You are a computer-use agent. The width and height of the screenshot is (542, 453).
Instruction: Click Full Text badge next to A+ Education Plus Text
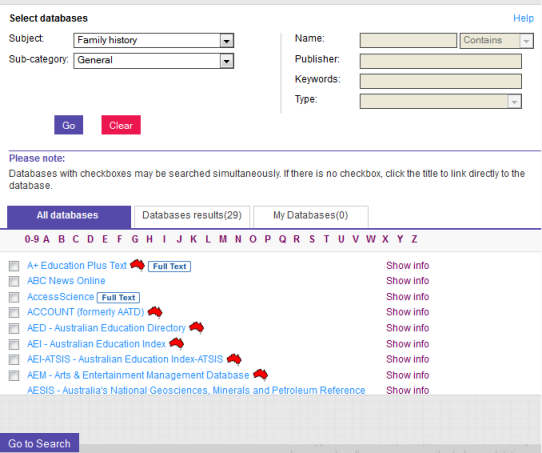[x=169, y=266]
